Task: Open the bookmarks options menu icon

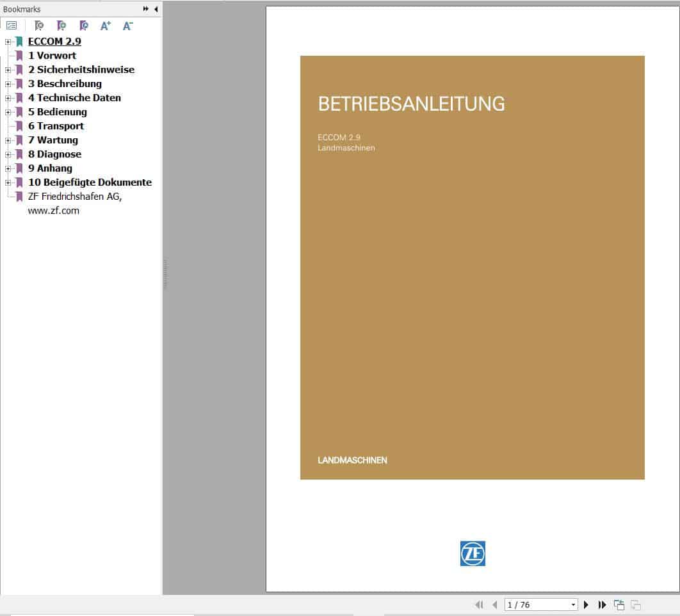Action: point(12,26)
